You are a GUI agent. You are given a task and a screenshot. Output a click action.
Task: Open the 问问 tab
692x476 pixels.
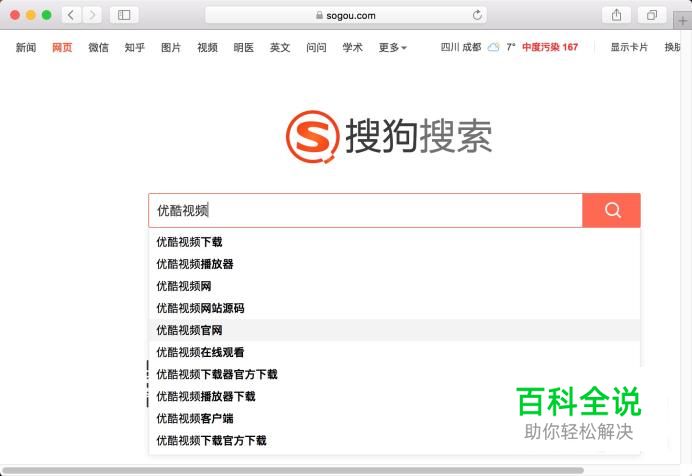[316, 47]
